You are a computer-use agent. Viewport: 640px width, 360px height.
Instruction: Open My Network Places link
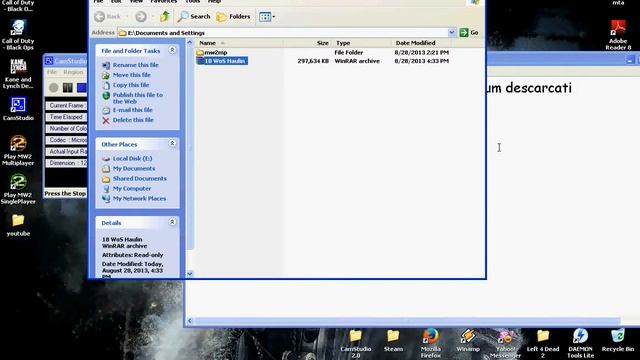(139, 198)
